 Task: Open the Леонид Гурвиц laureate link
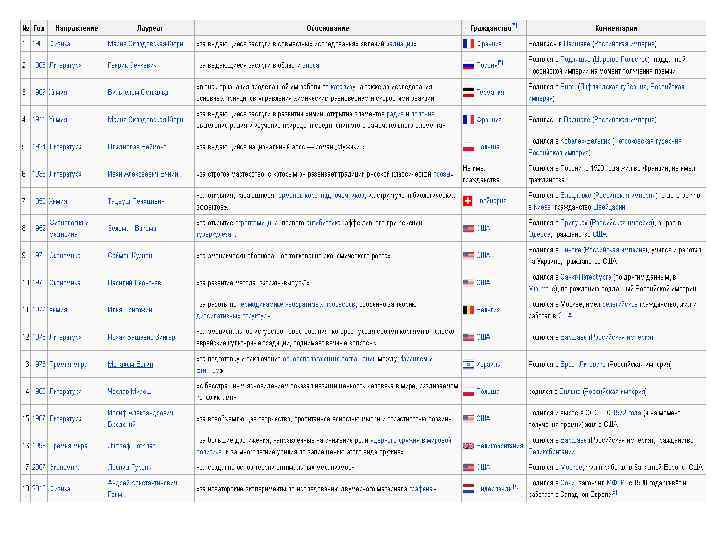(129, 467)
